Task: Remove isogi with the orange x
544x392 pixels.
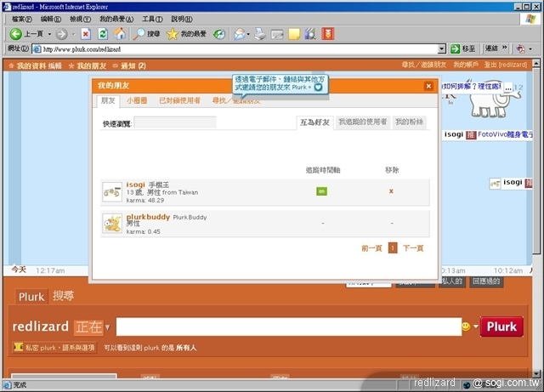Action: tap(391, 191)
